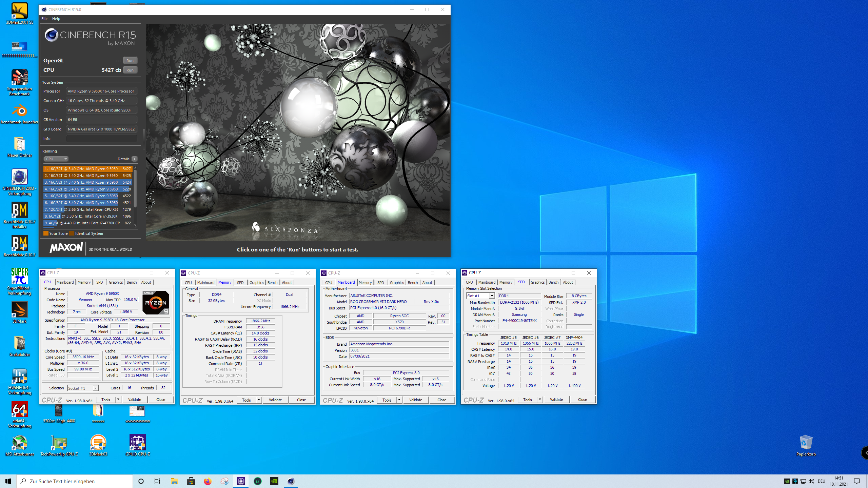
Task: Click volume icon in system tray
Action: (x=811, y=481)
